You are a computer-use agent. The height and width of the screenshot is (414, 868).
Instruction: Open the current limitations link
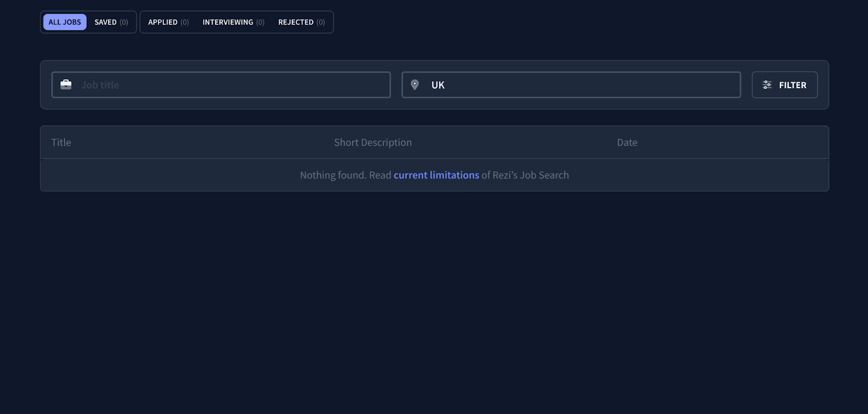(436, 175)
